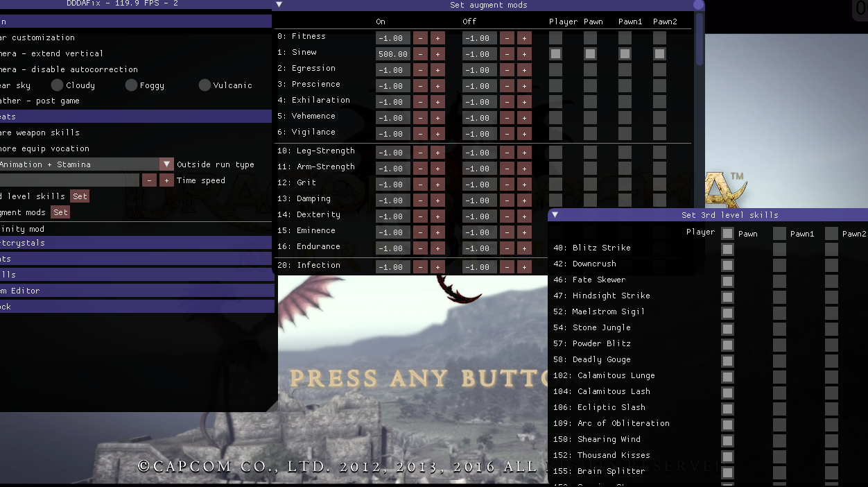This screenshot has height=487, width=868.
Task: Enable Sinew augment for Player
Action: pos(555,53)
